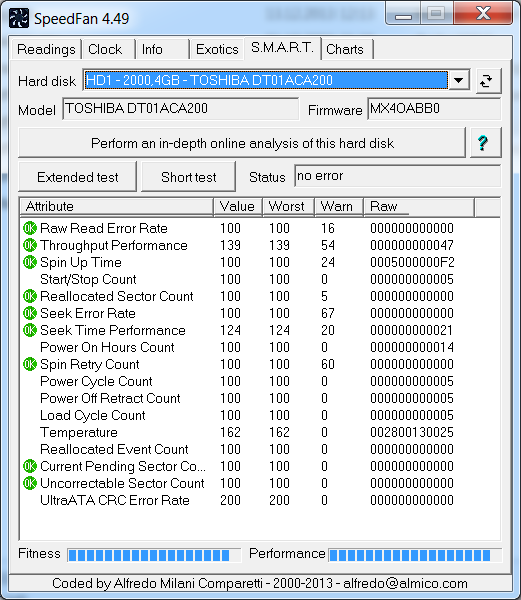The image size is (521, 600).
Task: Minimize the SpeedFan window
Action: (x=403, y=15)
